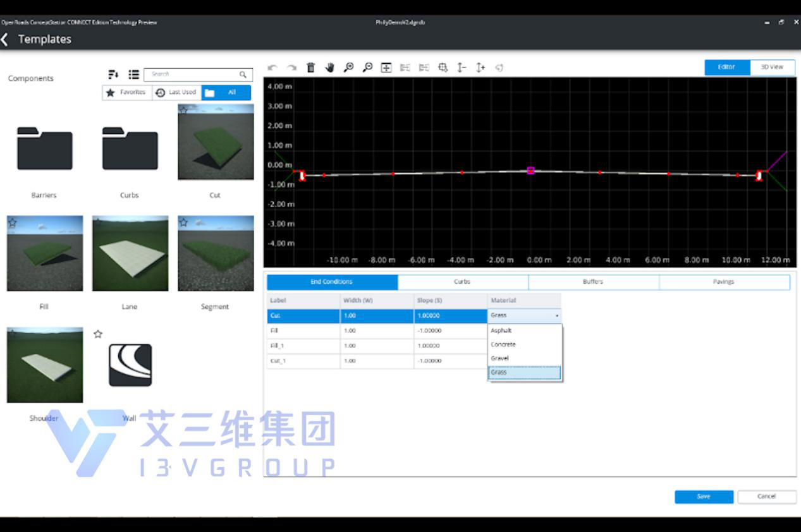Select the Cut row label cell
Screen dimensions: 801x532
(303, 315)
